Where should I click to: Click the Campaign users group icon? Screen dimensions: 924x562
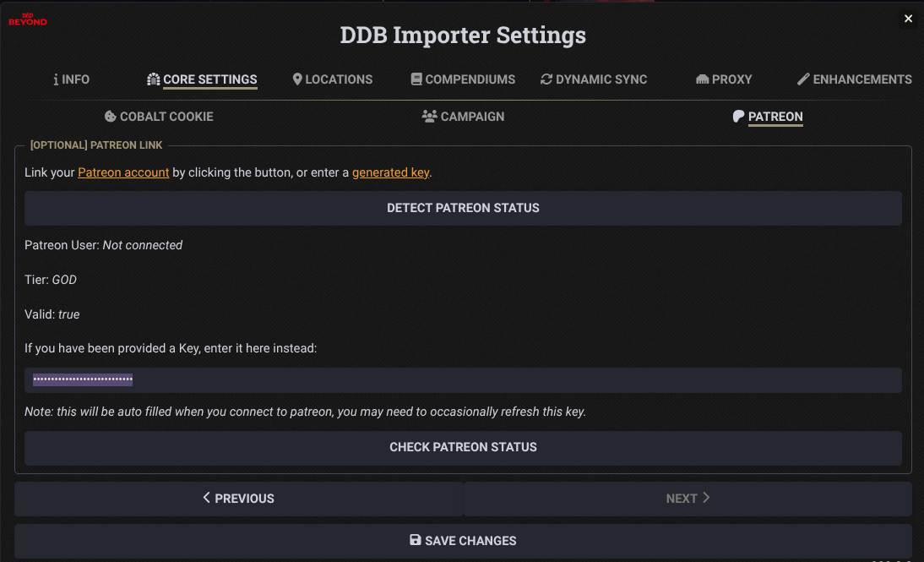pyautogui.click(x=429, y=116)
